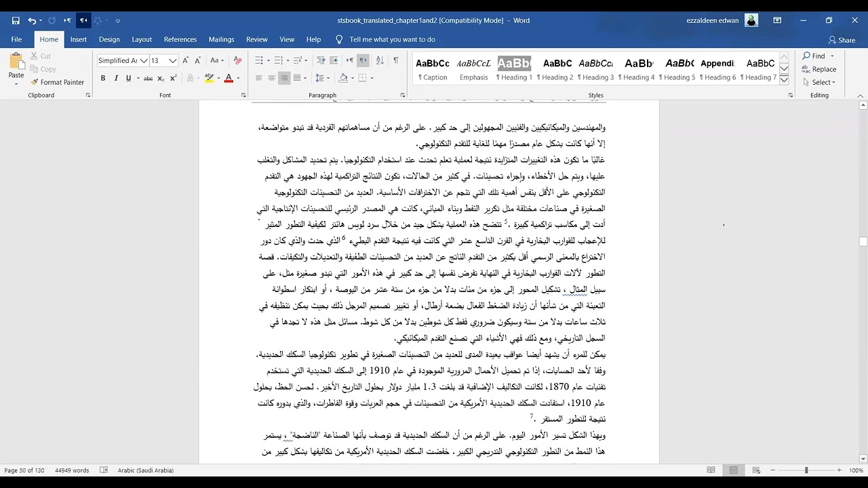The height and width of the screenshot is (488, 868).
Task: Increase font size with Grow Font
Action: click(x=186, y=60)
